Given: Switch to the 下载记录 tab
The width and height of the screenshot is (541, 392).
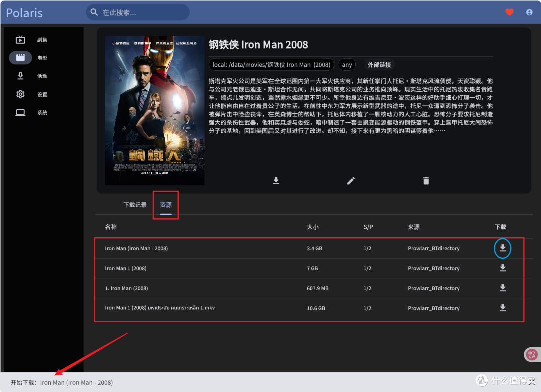Looking at the screenshot, I should click(135, 205).
